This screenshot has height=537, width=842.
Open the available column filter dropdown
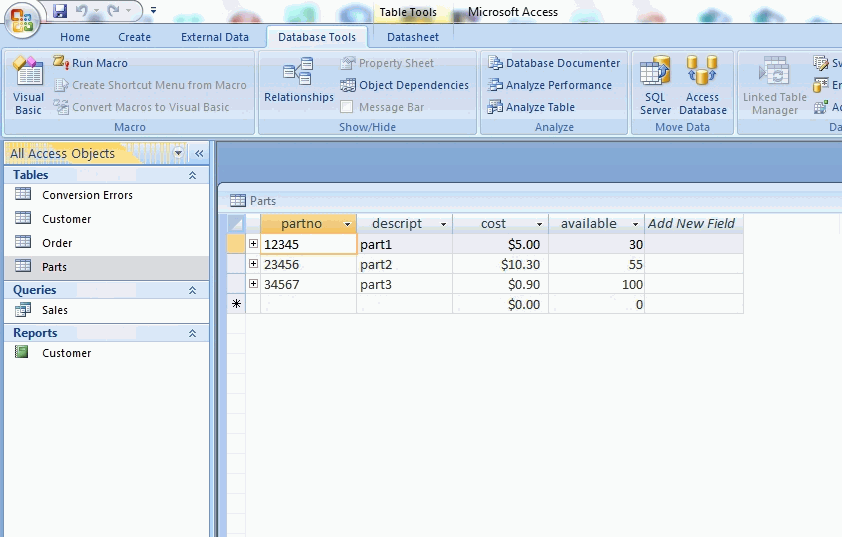pos(635,224)
